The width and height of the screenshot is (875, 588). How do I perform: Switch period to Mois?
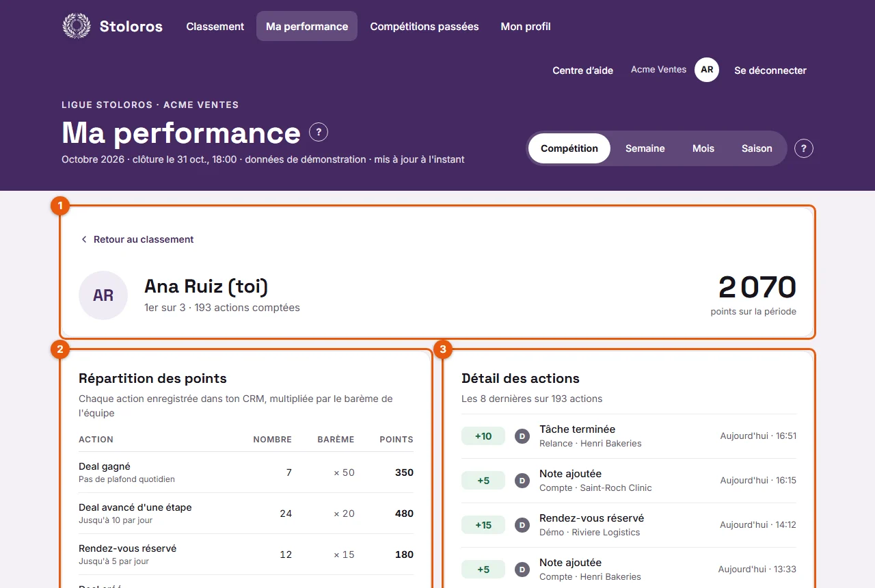tap(703, 148)
